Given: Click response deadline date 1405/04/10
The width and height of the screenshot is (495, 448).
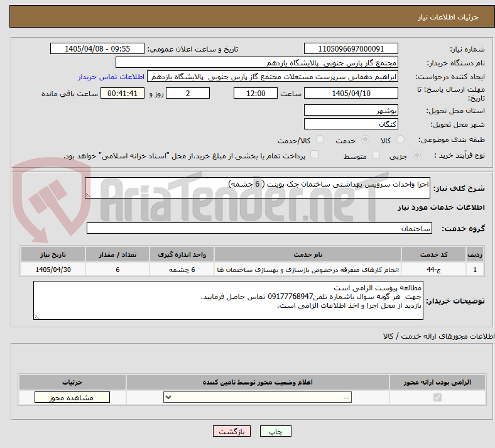Looking at the screenshot, I should point(351,93).
